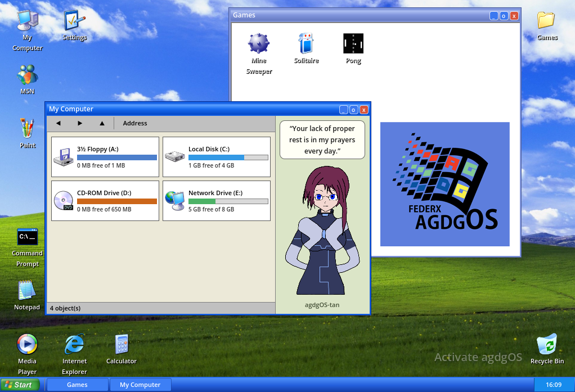Select the CD-ROM Drive (D:) entry

105,201
